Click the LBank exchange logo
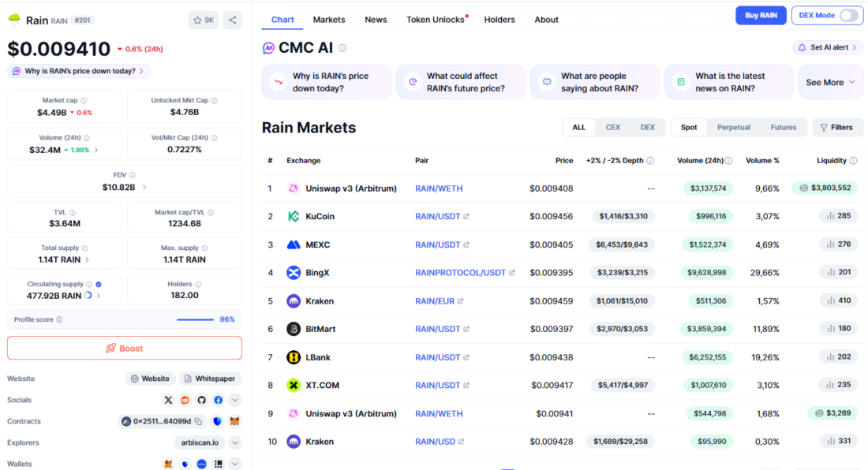Image resolution: width=868 pixels, height=470 pixels. 294,357
